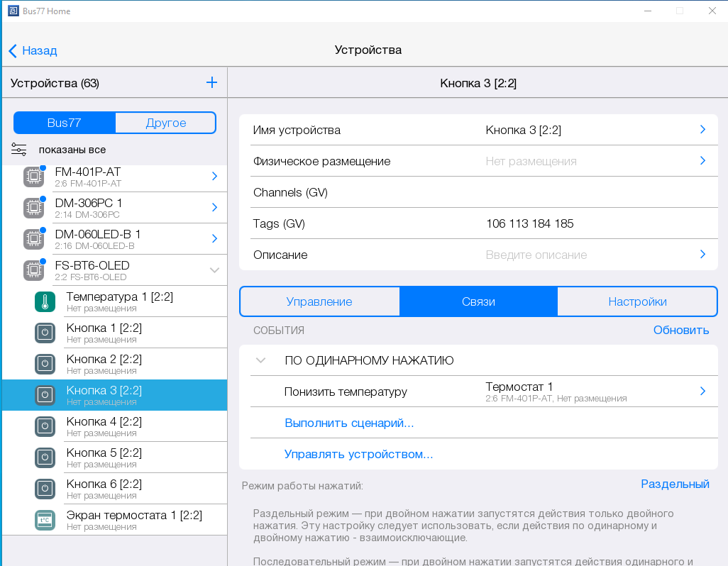Screen dimensions: 728x566
Task: Collapse the ПО ОДИНАРНОМУ НАЖАТИЮ section
Action: (261, 360)
